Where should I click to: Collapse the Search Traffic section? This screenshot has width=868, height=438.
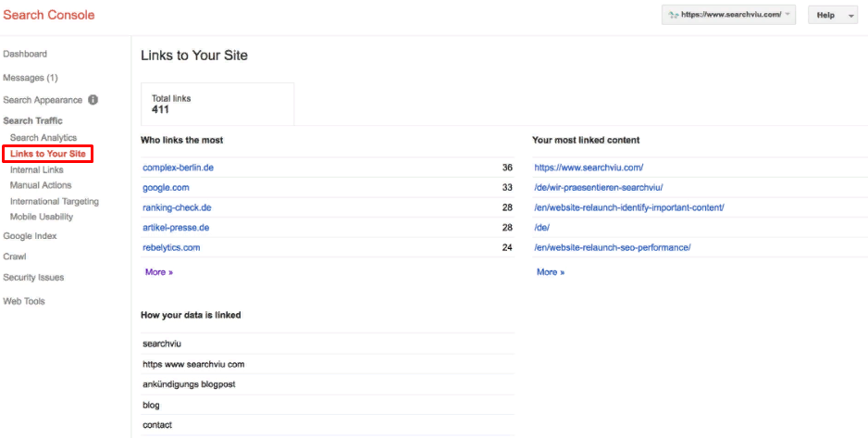(32, 120)
